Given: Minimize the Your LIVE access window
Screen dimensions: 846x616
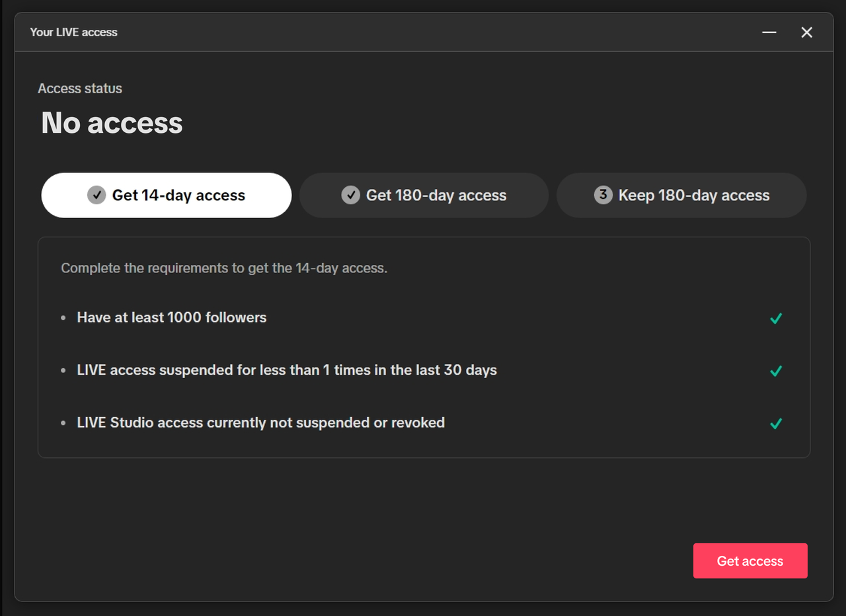Looking at the screenshot, I should coord(769,32).
